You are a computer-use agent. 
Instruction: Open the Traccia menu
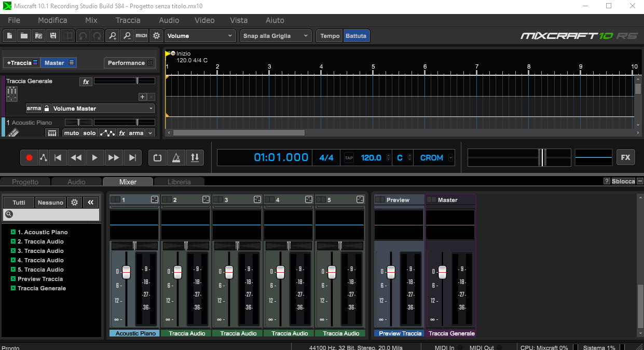tap(128, 20)
